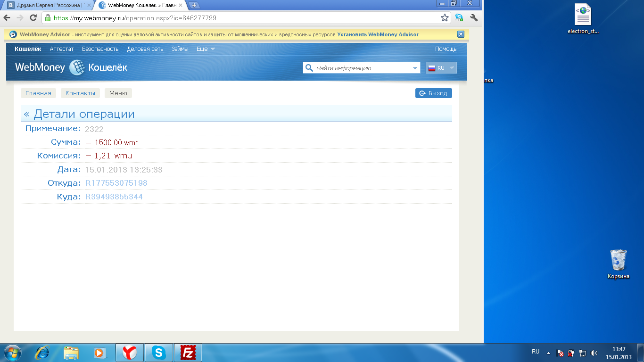Open the Windows Start menu
The image size is (644, 362).
[x=12, y=353]
